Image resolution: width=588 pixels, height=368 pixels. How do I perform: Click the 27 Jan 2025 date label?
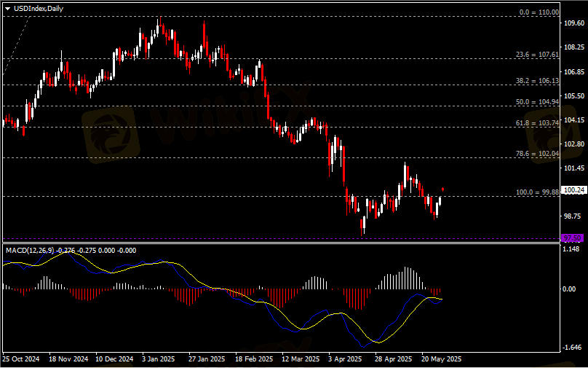click(x=207, y=359)
